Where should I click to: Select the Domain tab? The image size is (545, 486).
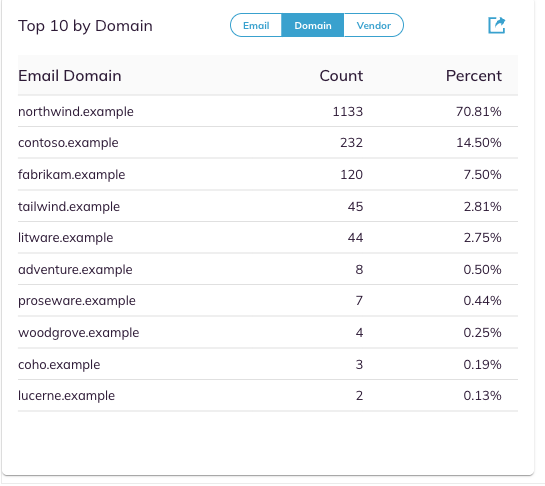pos(312,25)
